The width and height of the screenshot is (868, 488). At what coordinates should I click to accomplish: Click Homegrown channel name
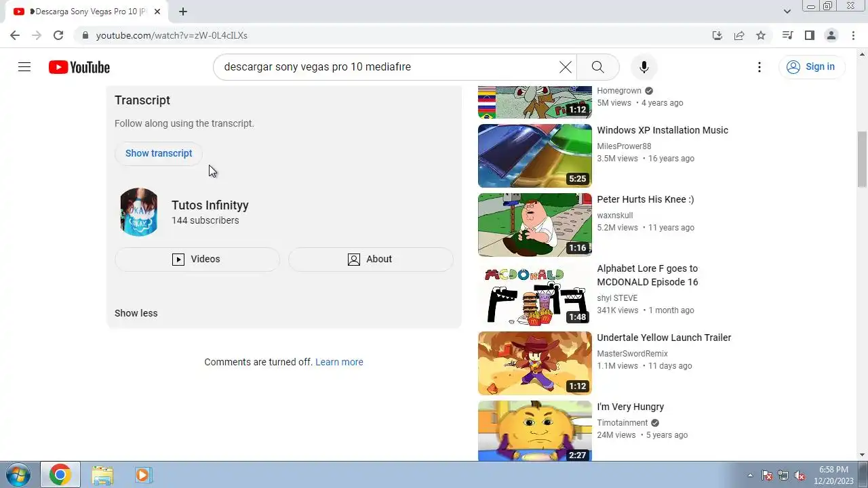619,91
